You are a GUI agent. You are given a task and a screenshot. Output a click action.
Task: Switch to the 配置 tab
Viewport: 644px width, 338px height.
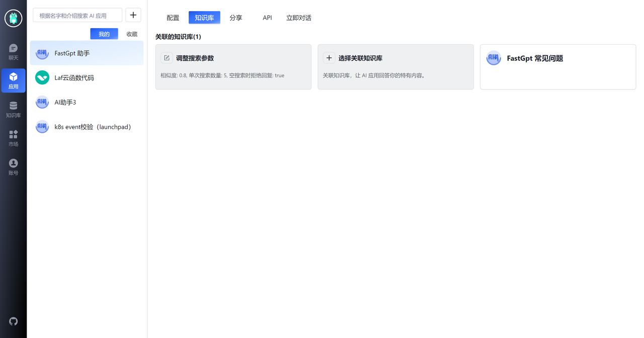173,18
